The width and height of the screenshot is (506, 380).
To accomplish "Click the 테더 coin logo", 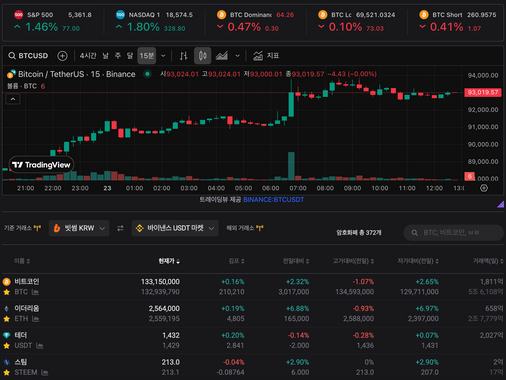I will click(x=6, y=335).
